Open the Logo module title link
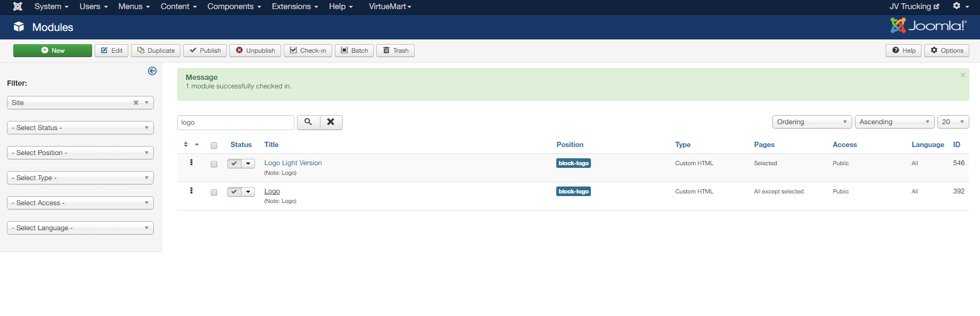The height and width of the screenshot is (316, 980). click(272, 191)
